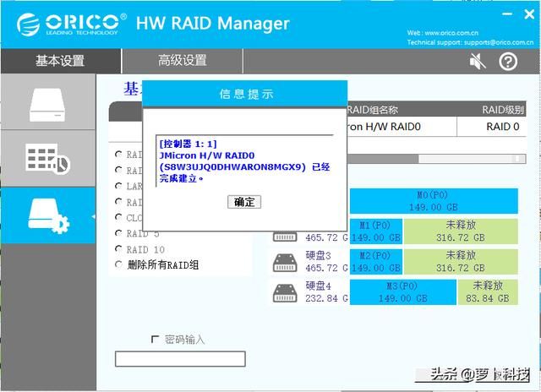The width and height of the screenshot is (541, 392).
Task: Select the first RAID radio option
Action: pos(118,155)
